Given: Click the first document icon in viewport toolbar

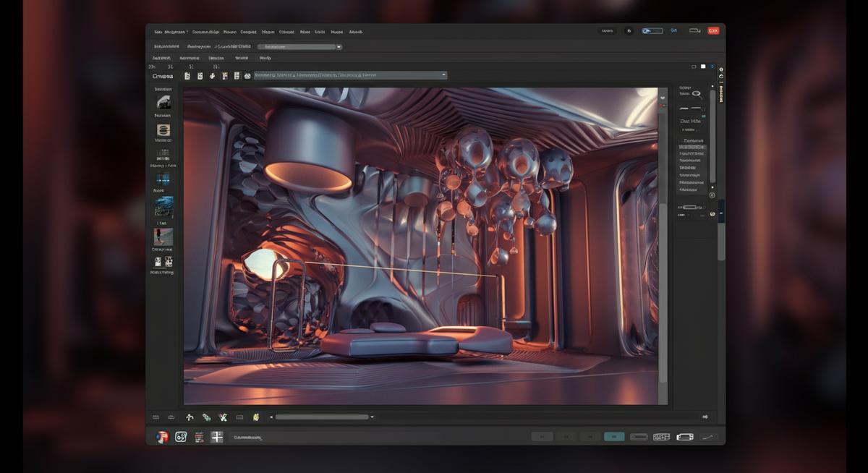Looking at the screenshot, I should (x=187, y=75).
